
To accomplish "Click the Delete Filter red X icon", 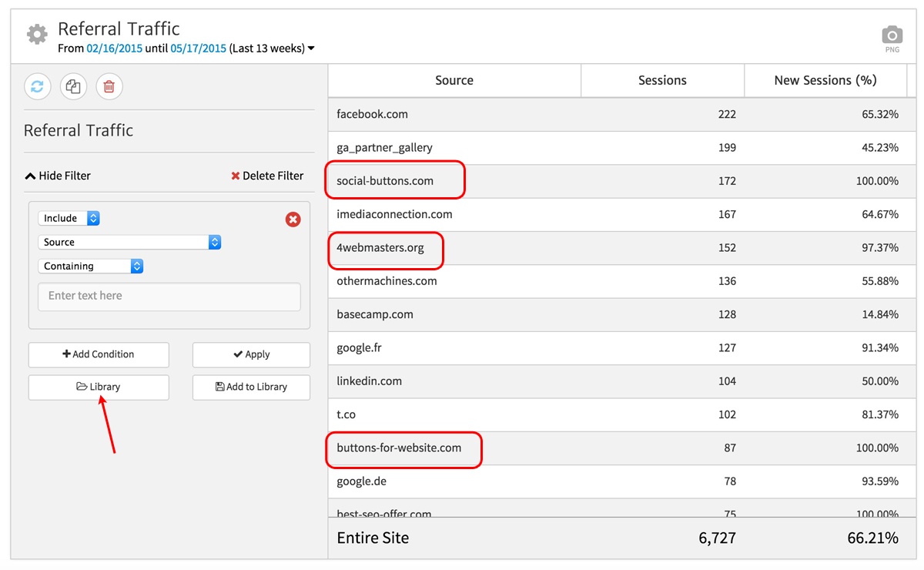I will (x=236, y=175).
